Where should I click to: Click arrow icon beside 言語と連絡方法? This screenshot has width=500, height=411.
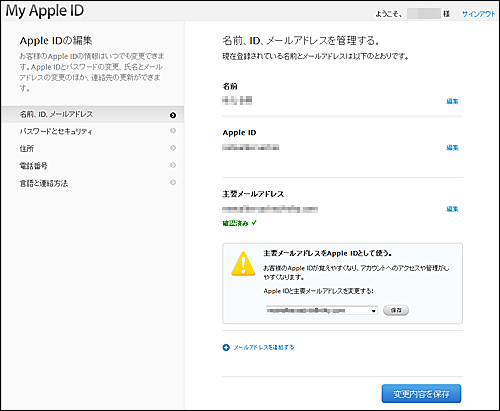[173, 182]
